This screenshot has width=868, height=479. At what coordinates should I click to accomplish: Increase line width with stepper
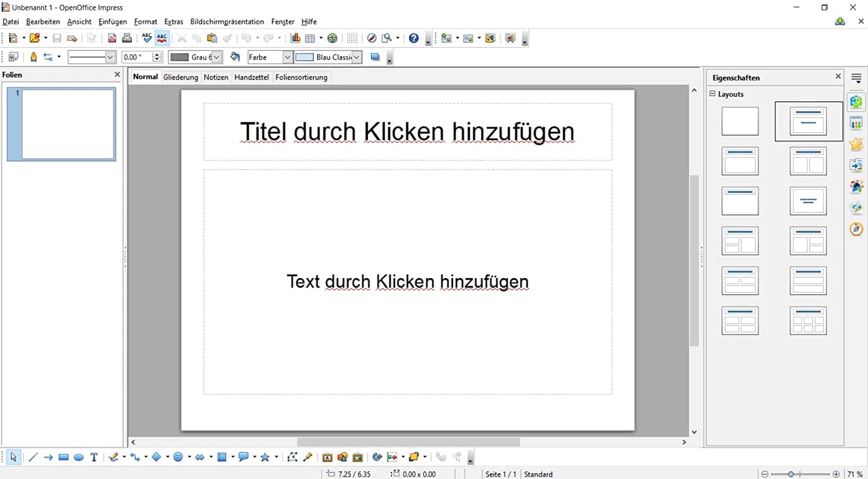(x=157, y=54)
